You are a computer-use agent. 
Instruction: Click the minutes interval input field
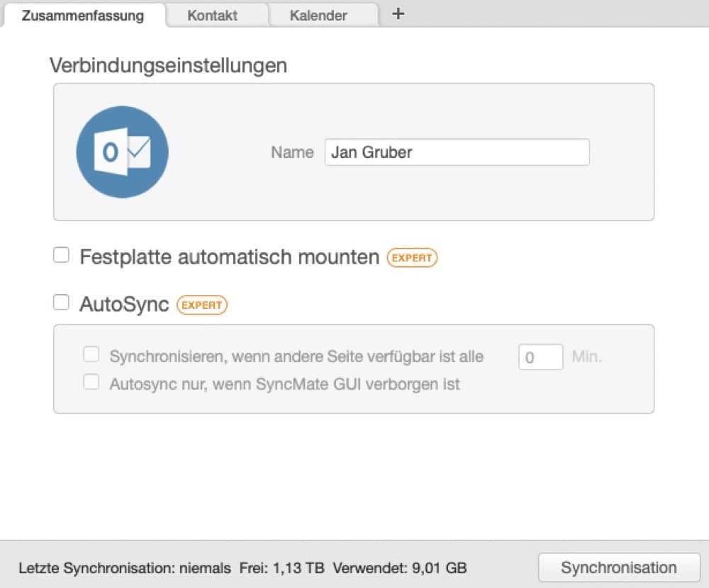(541, 357)
